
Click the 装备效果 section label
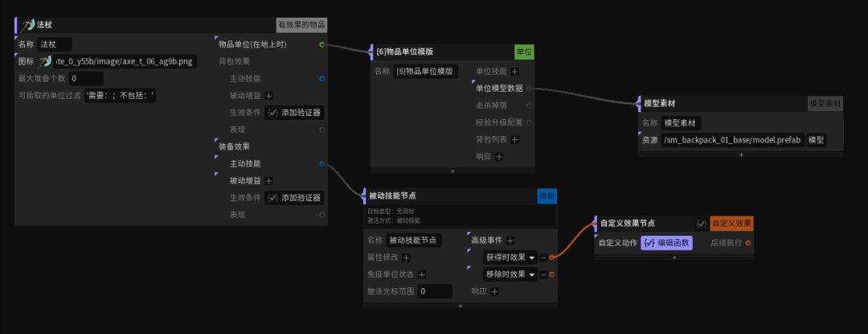coord(234,146)
